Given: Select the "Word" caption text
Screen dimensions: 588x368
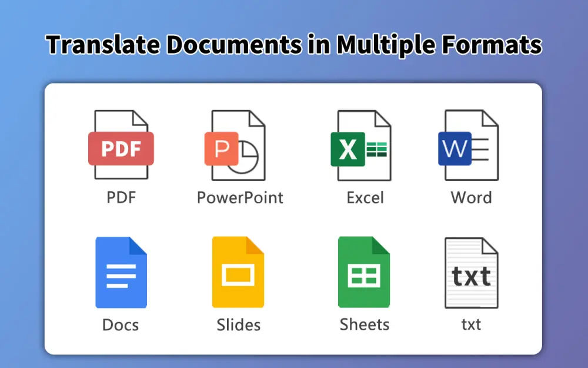Looking at the screenshot, I should tap(472, 197).
